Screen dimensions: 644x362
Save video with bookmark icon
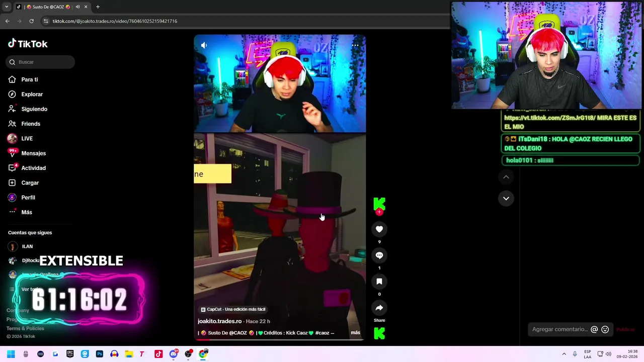(x=379, y=282)
